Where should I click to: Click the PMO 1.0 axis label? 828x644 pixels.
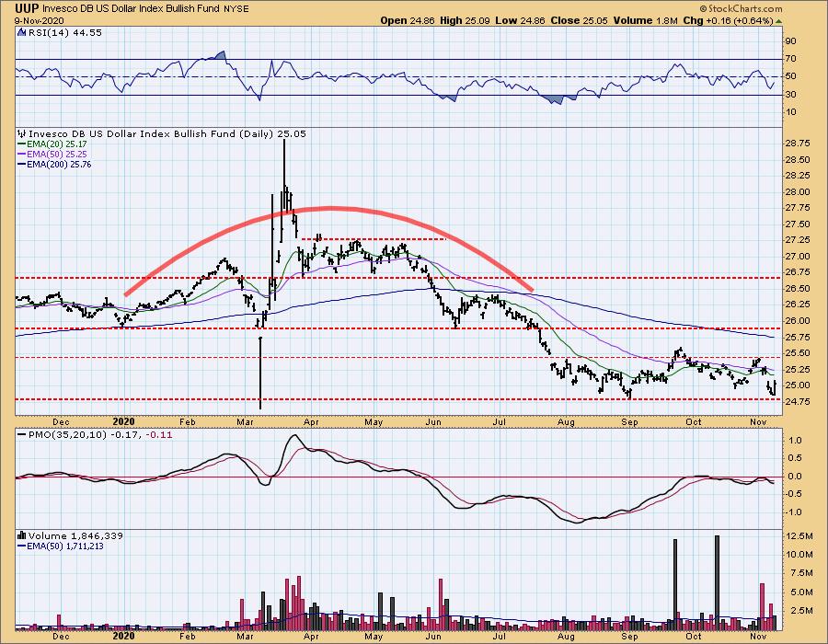click(x=795, y=441)
